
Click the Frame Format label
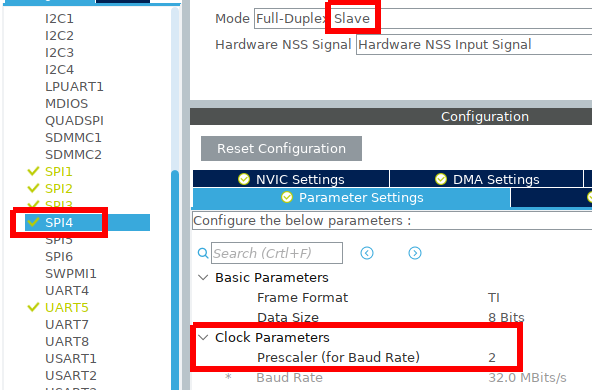tap(302, 298)
